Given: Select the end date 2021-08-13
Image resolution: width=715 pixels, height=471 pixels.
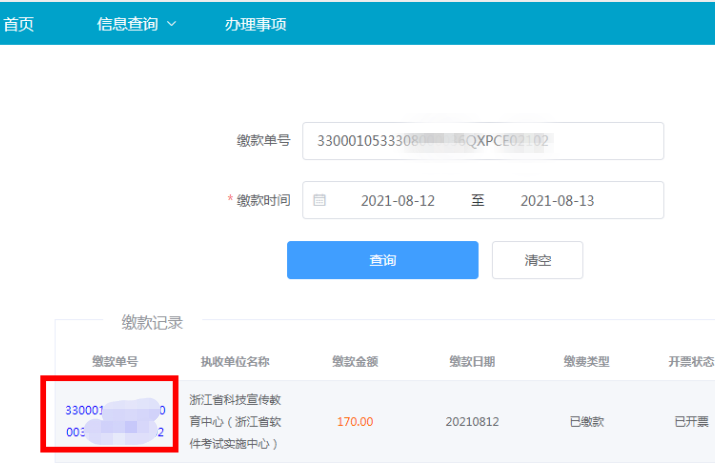Looking at the screenshot, I should click(x=557, y=201).
